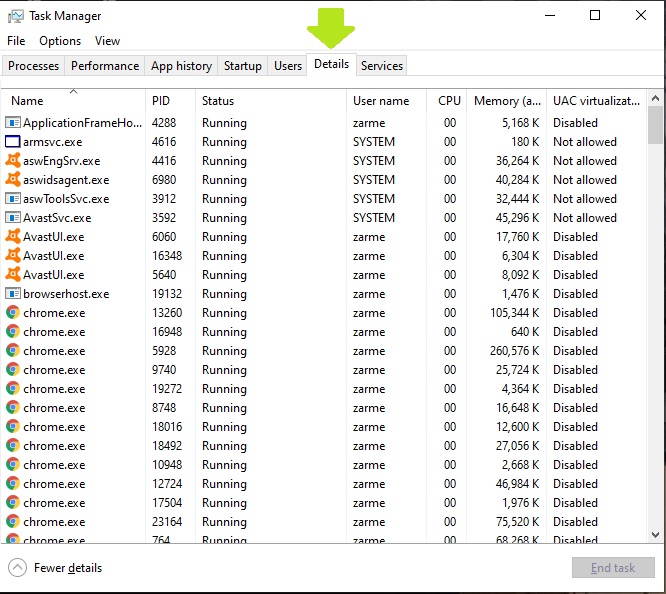The image size is (666, 594).
Task: Sort by UAC virtualization column header
Action: (596, 101)
